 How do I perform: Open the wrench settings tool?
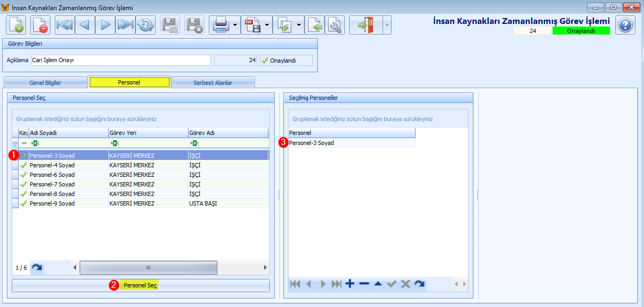(x=335, y=25)
